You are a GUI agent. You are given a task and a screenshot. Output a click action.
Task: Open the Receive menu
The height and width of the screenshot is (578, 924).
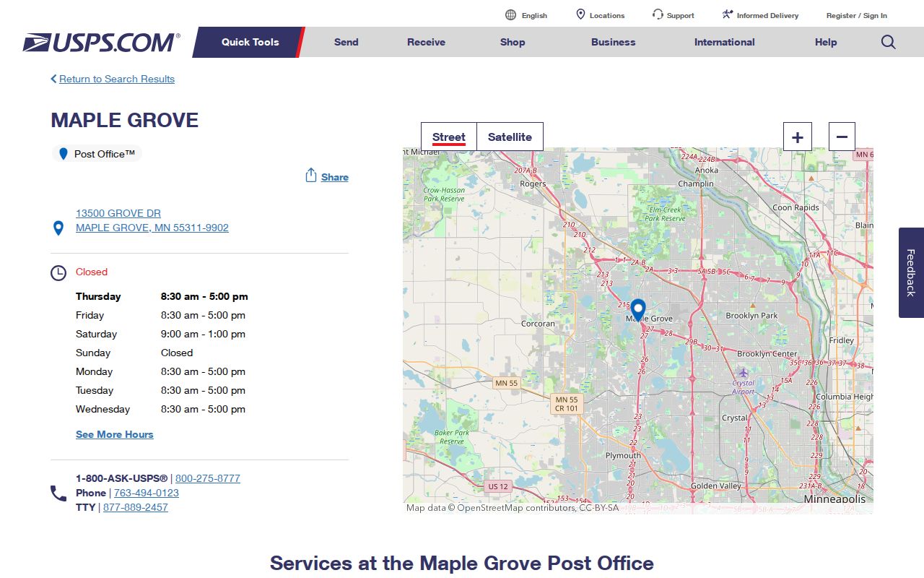tap(426, 42)
